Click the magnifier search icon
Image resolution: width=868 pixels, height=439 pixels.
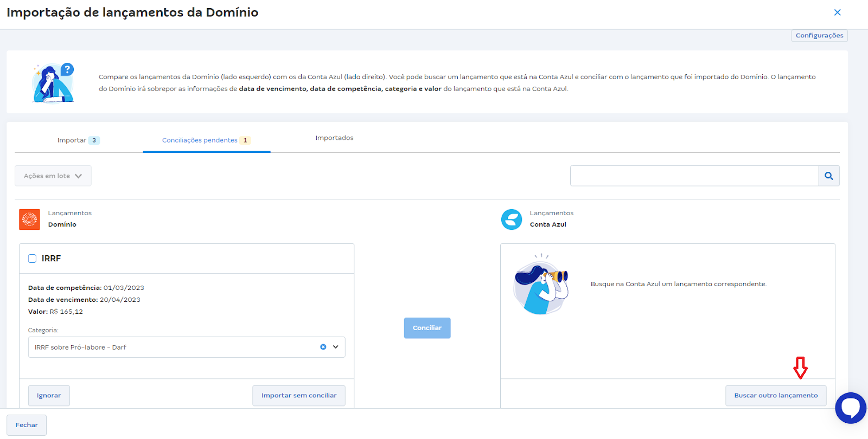coord(829,176)
